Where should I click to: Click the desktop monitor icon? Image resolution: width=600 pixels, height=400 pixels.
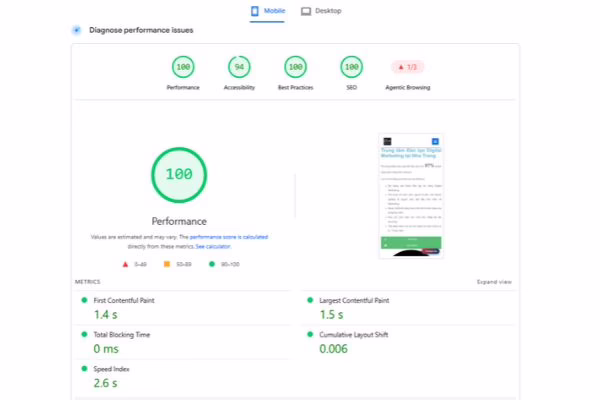(x=306, y=11)
